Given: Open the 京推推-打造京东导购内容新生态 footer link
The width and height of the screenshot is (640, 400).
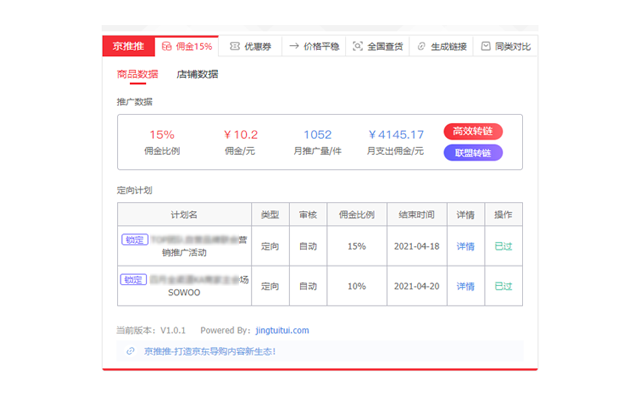Looking at the screenshot, I should click(209, 351).
